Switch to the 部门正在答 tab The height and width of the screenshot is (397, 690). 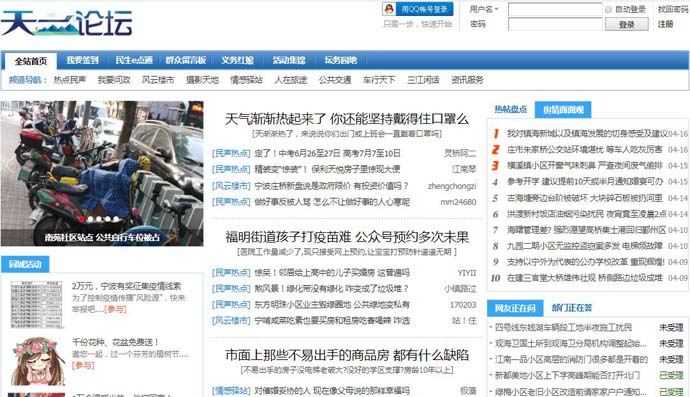572,308
